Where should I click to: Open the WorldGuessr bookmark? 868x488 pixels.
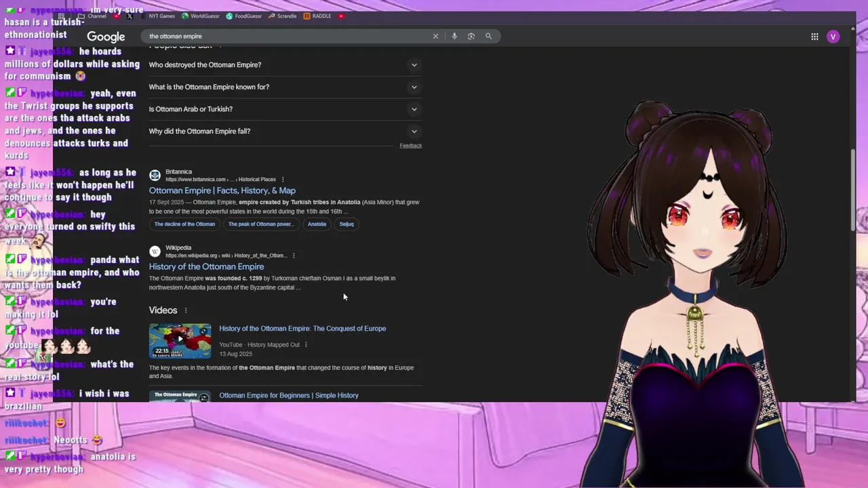click(200, 16)
